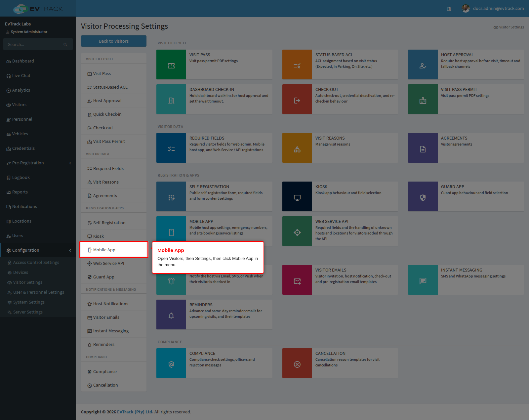Click the door icon in top header
This screenshot has height=420, width=529.
pyautogui.click(x=449, y=9)
